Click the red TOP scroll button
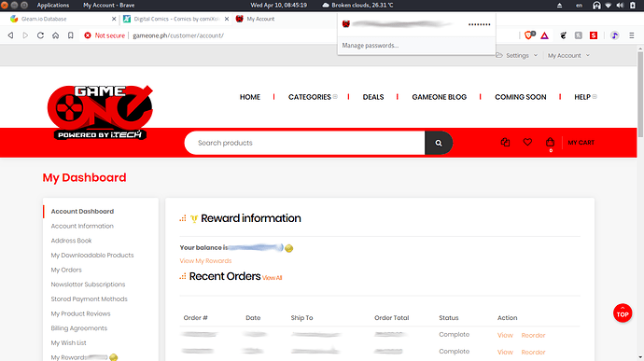Viewport: 644px width, 361px height. (x=623, y=312)
